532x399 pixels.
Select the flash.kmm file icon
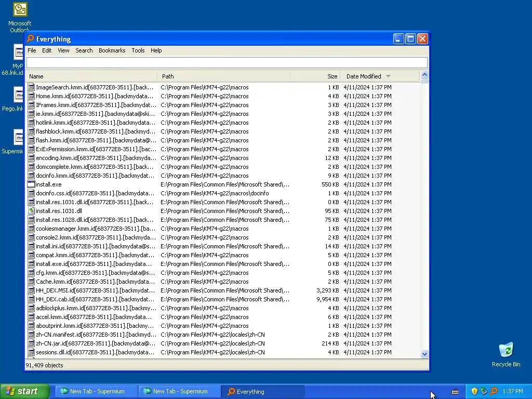tap(31, 140)
